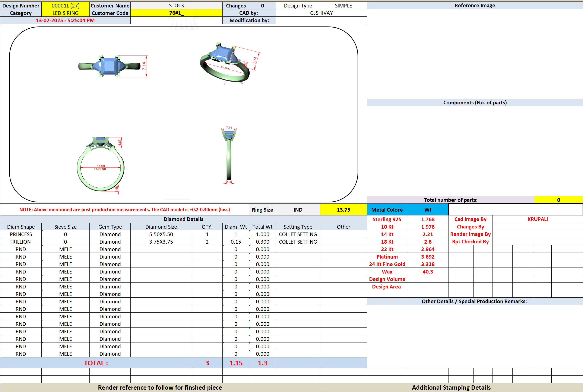
Task: Click the Customer Code cell 76#1_
Action: tap(176, 13)
